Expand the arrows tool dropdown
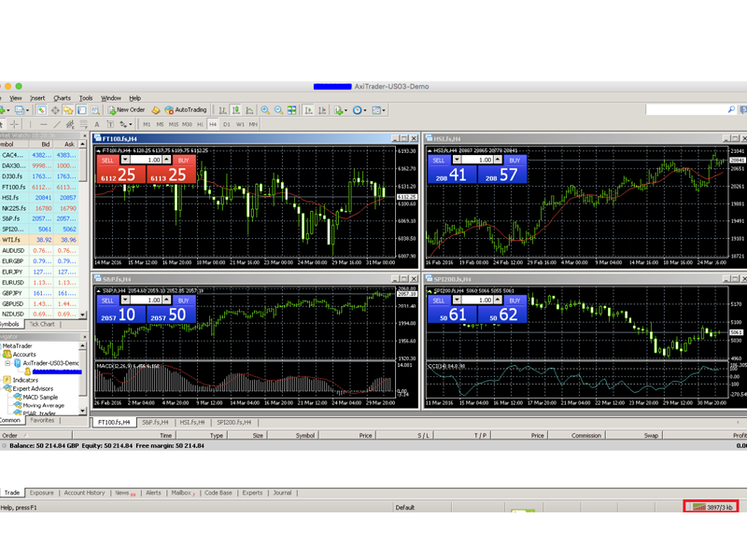The height and width of the screenshot is (560, 747). (x=130, y=124)
